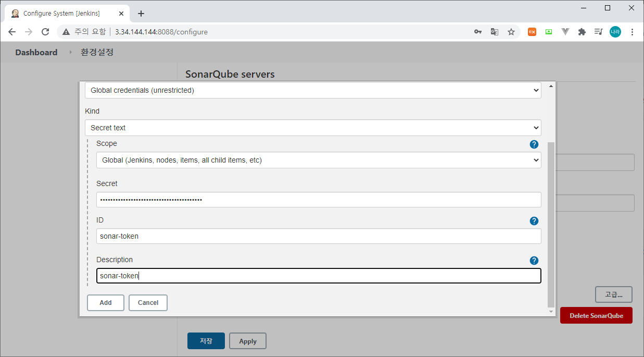
Task: Open a new browser tab
Action: 141,14
